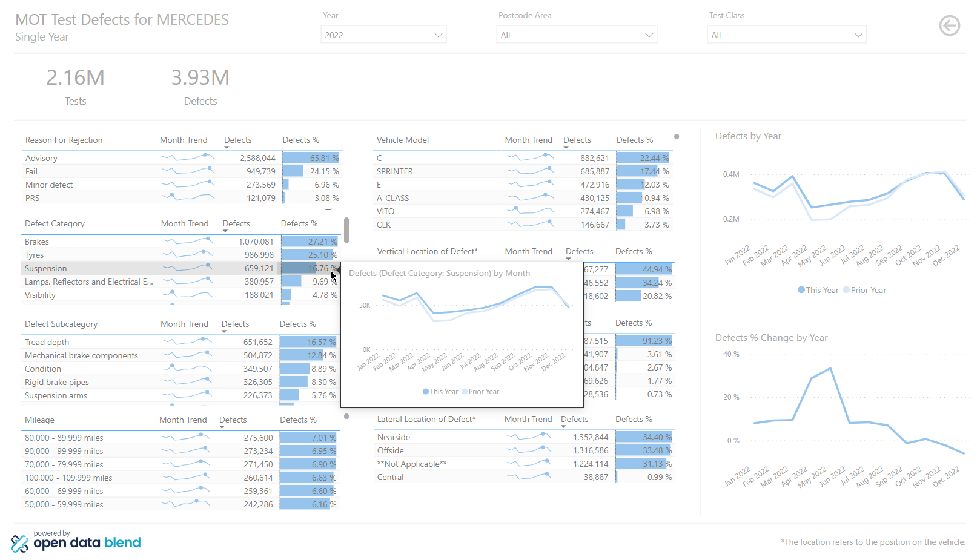Select the 60,000 - 69,999 miles row

pos(180,491)
